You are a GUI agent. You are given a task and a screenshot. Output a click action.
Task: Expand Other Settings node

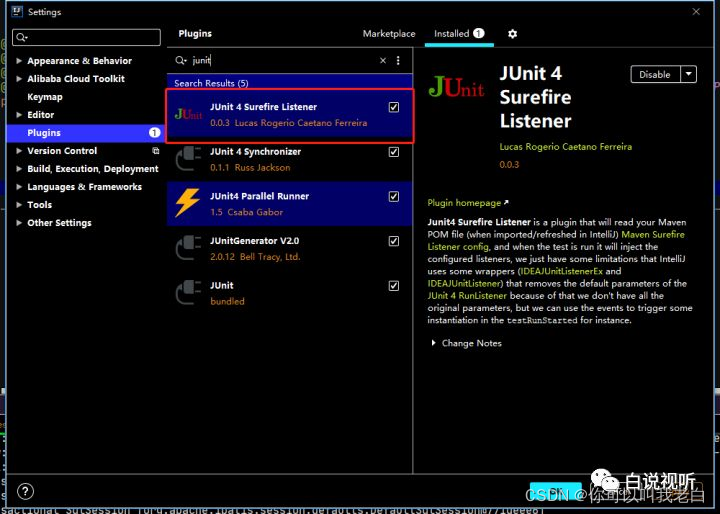click(x=19, y=223)
